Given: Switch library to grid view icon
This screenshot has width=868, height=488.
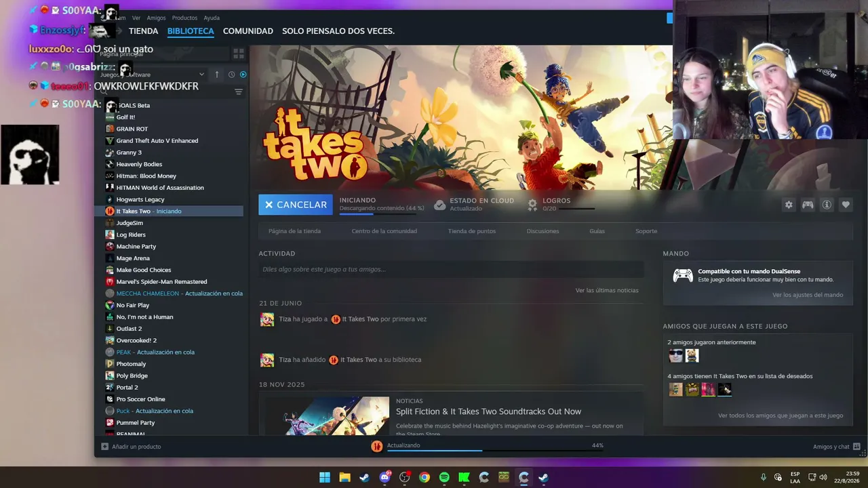Looking at the screenshot, I should point(239,53).
